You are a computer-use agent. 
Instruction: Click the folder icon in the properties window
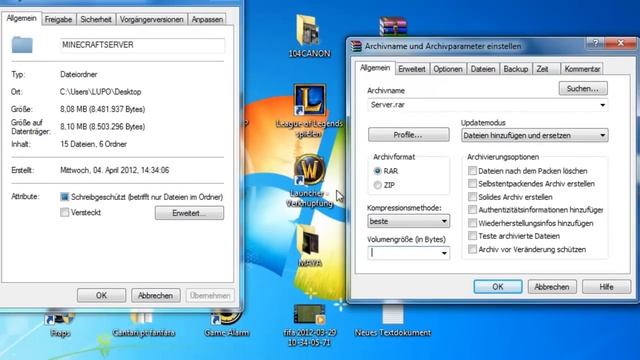22,44
